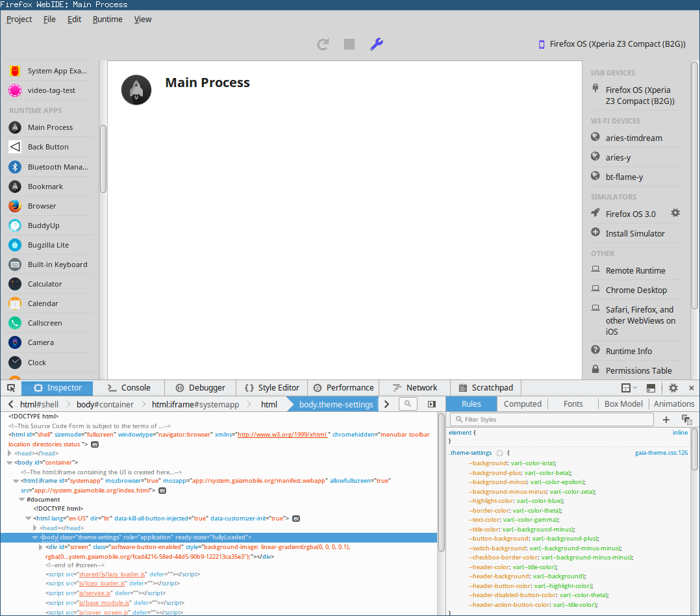Viewport: 700px width, 616px height.
Task: Switch to Box Model tab
Action: 623,404
